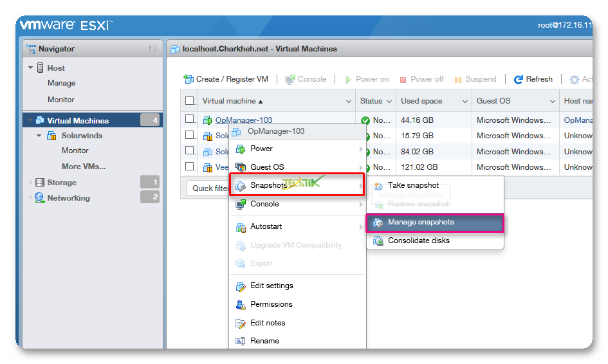This screenshot has height=364, width=608.
Task: Click the Manage snapshots icon in submenu
Action: [378, 223]
